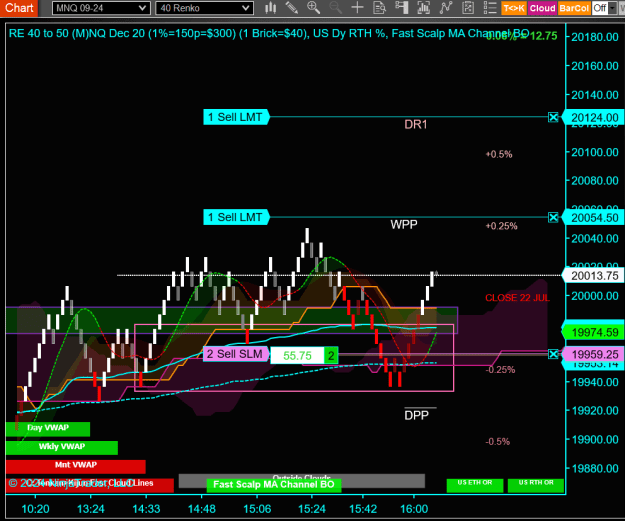Image resolution: width=625 pixels, height=521 pixels.
Task: Click the 16:00 time axis label
Action: (x=414, y=509)
